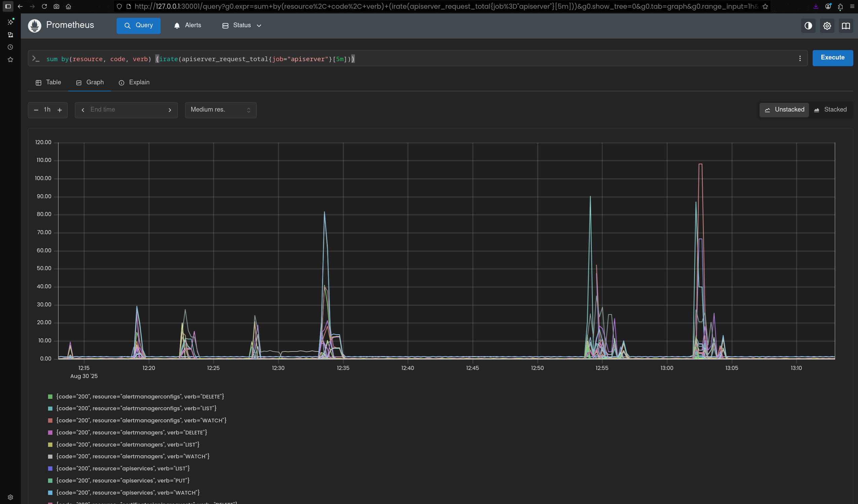Click the page info icon in URL bar

click(129, 6)
